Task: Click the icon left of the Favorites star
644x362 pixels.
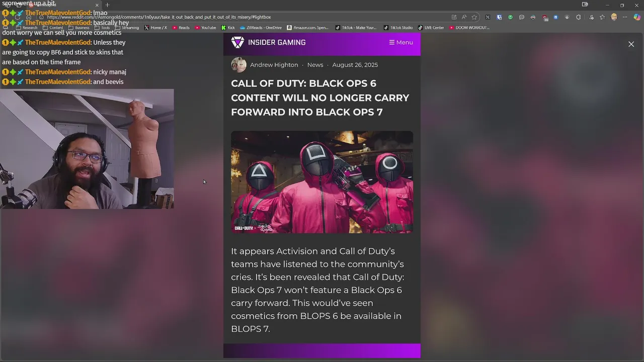Action: click(x=591, y=17)
